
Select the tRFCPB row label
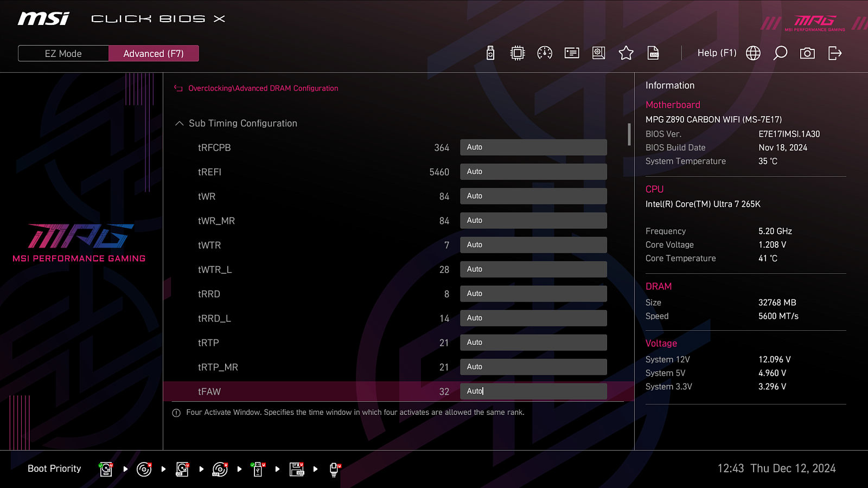coord(214,147)
